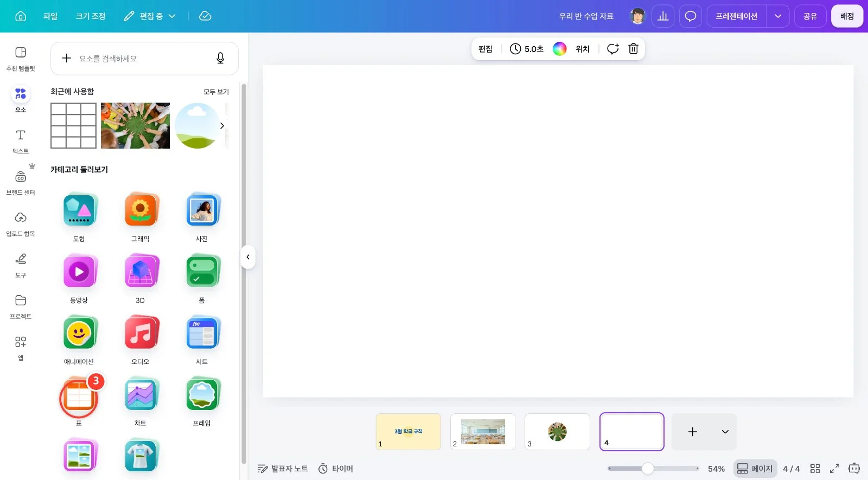Open 추천 템플릿 sidebar tab

[x=21, y=59]
